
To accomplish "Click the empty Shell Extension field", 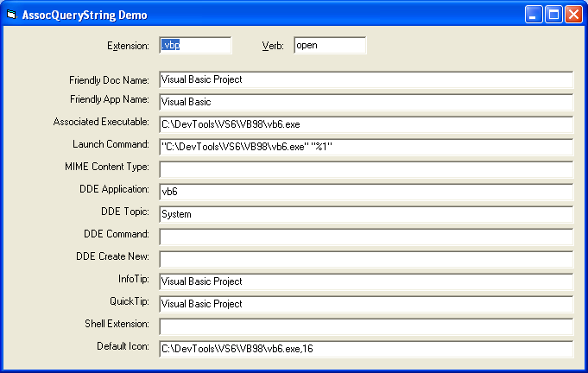I will coord(366,326).
